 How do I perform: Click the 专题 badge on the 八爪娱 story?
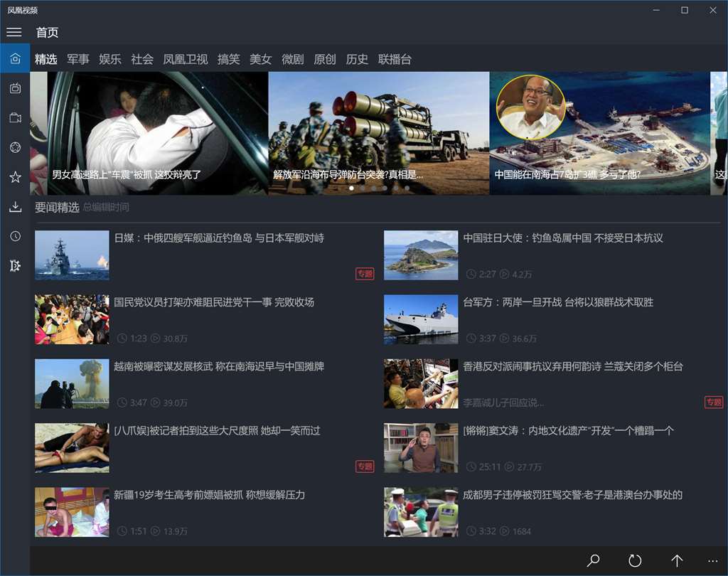365,466
